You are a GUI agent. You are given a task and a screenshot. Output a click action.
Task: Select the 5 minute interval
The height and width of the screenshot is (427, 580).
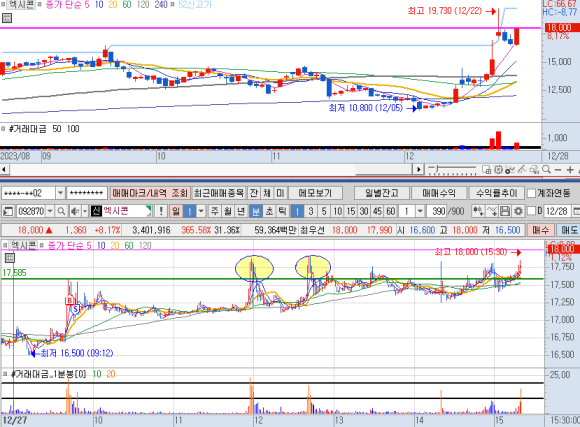(324, 211)
